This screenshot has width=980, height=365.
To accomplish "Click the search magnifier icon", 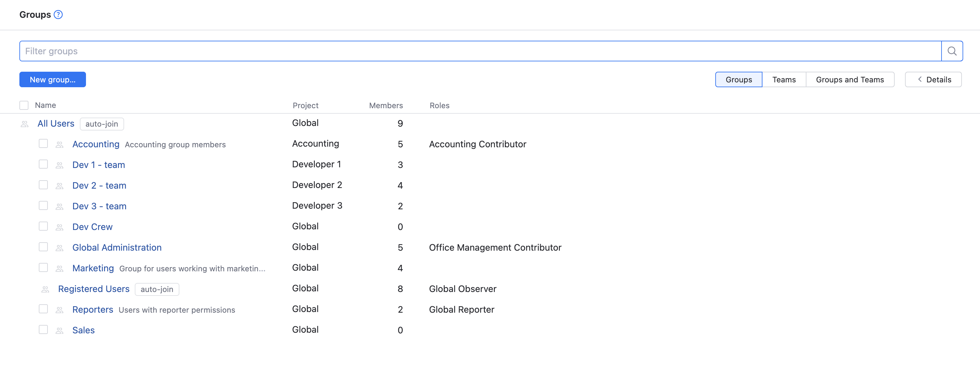I will (x=952, y=51).
